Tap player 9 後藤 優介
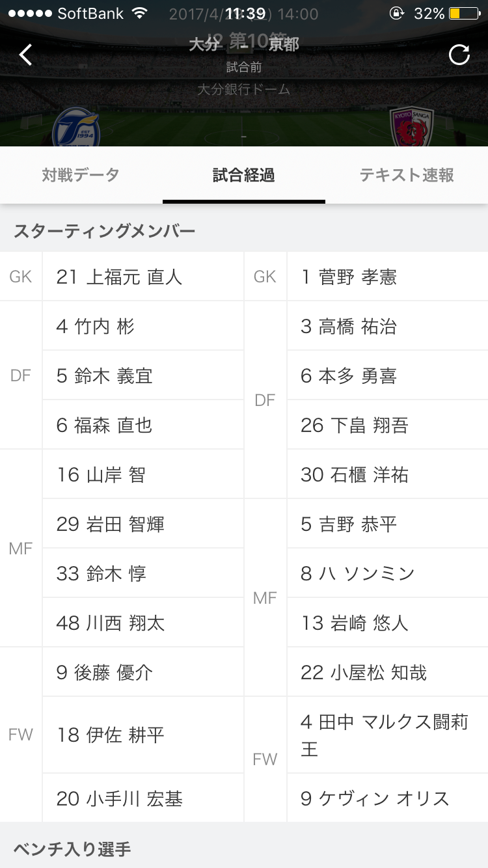This screenshot has width=488, height=868. (x=143, y=672)
